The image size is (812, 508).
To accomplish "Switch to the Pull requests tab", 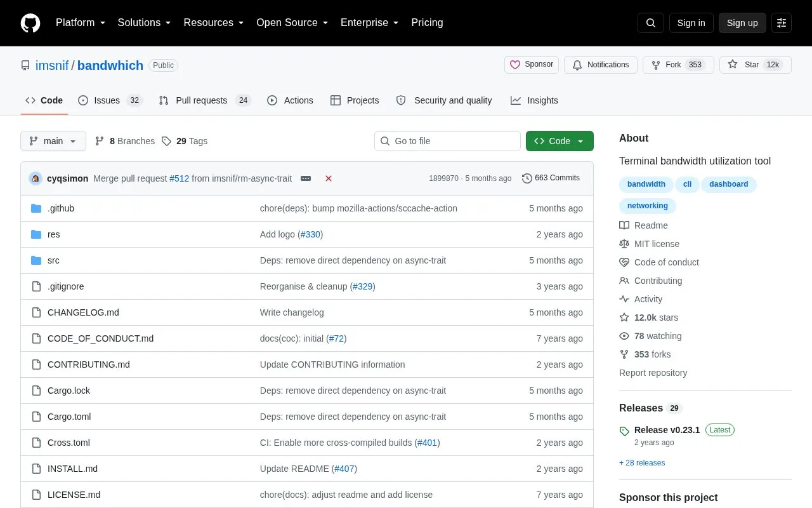I will tap(205, 100).
